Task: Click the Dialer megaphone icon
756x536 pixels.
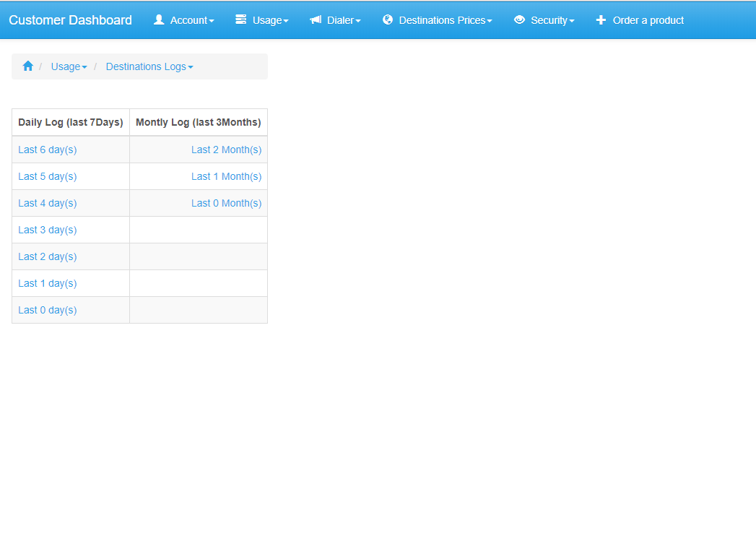Action: tap(316, 20)
